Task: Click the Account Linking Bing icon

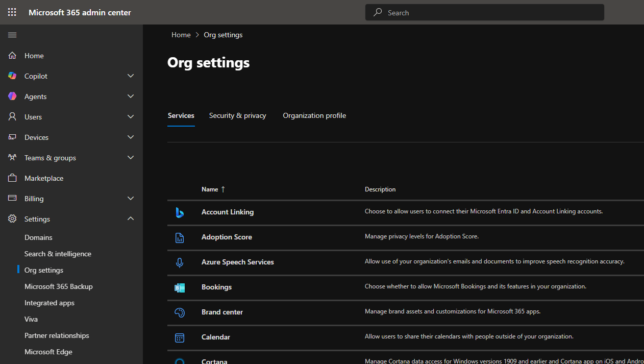Action: [x=180, y=212]
